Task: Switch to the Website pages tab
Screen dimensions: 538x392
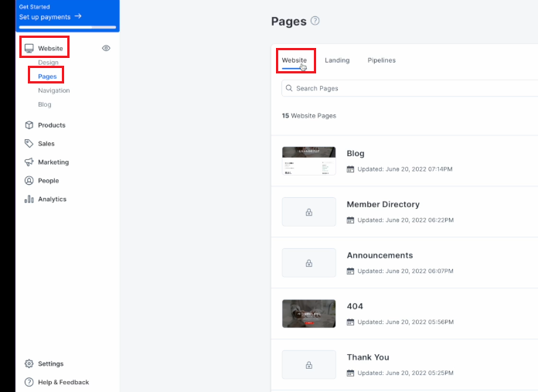Action: pos(295,60)
